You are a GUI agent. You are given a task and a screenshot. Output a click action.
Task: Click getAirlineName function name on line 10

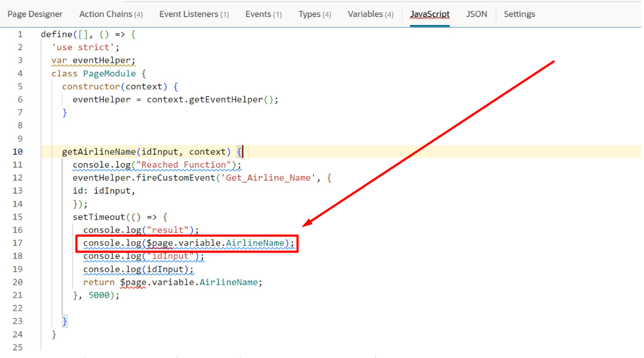tap(99, 152)
